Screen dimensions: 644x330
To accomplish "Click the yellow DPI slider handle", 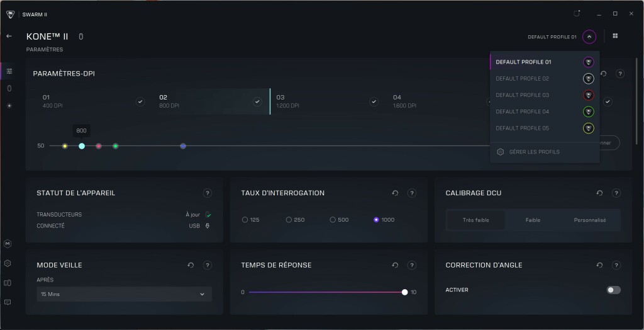I will click(65, 146).
